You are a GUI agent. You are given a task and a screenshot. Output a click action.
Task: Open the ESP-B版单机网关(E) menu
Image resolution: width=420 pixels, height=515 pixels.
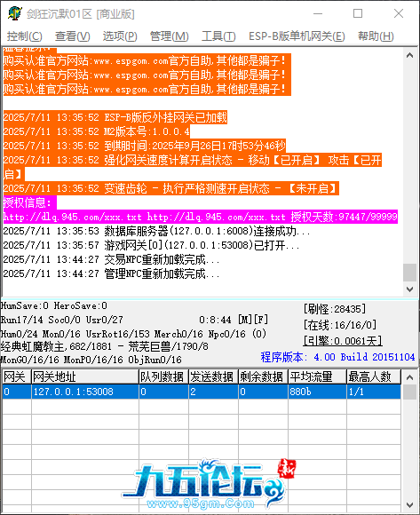[x=297, y=36]
